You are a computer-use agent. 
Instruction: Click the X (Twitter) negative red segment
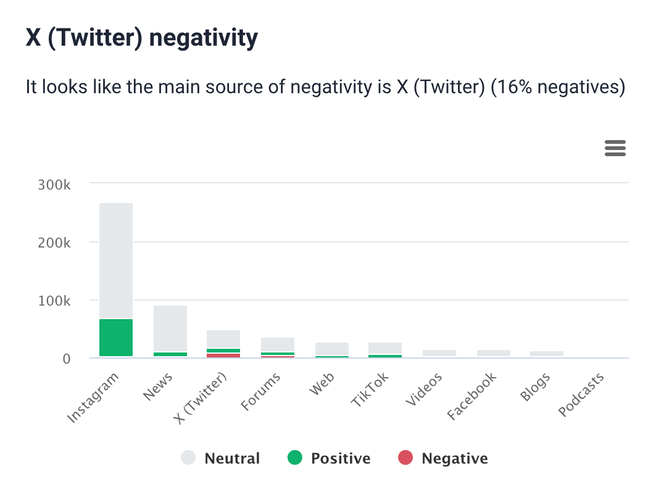pyautogui.click(x=224, y=355)
